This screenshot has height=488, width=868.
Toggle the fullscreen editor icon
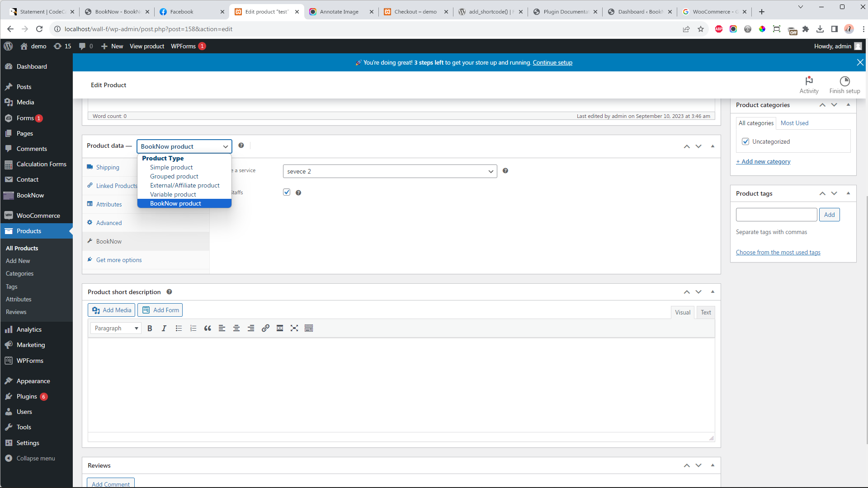point(294,328)
